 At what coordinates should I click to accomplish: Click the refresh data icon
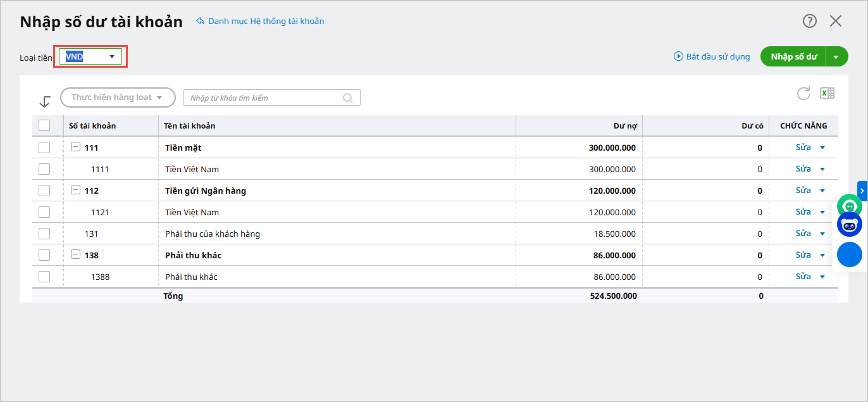[x=803, y=94]
